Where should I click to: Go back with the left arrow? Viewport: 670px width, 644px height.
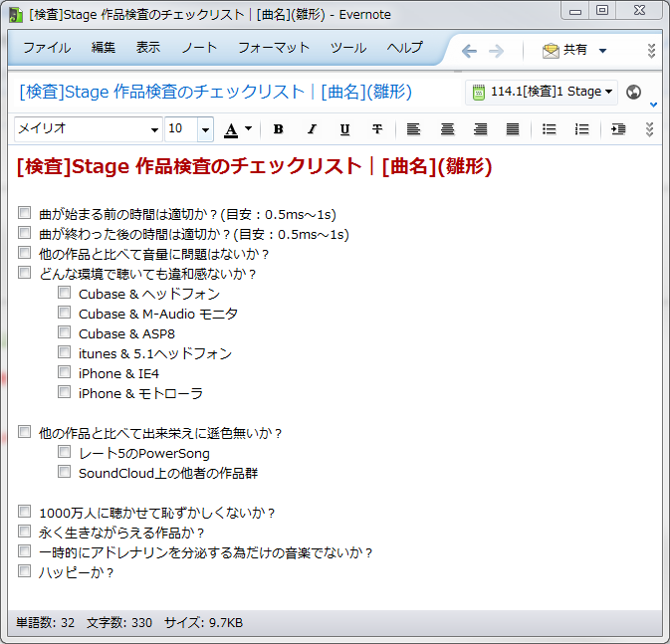(469, 50)
